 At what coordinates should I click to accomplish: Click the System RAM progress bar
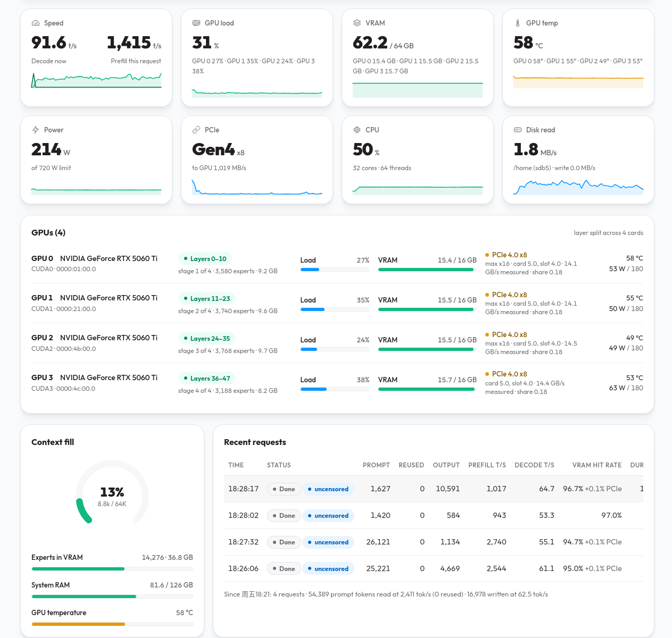(x=112, y=597)
